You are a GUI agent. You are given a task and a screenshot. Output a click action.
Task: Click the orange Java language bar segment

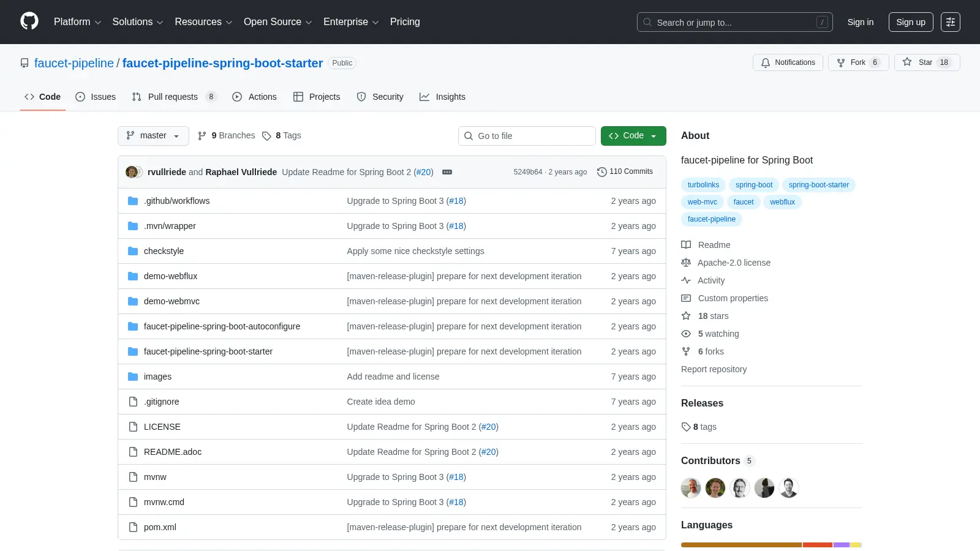[742, 545]
